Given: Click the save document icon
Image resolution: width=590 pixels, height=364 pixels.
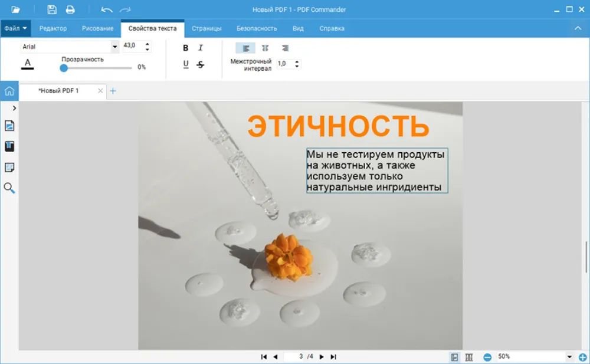Looking at the screenshot, I should click(52, 9).
